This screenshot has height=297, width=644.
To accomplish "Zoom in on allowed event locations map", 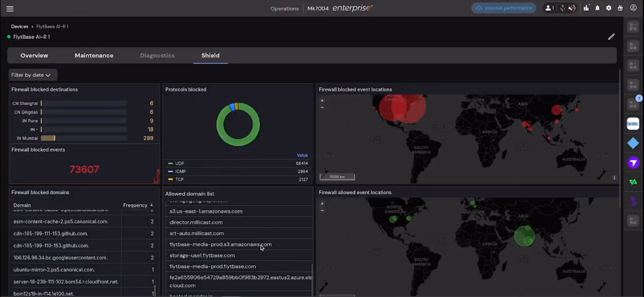I will point(322,204).
